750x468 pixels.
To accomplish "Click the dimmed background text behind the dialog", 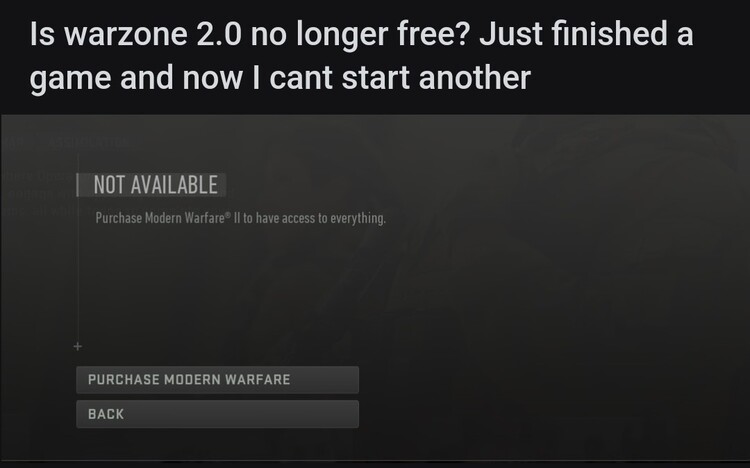I will pos(41,193).
